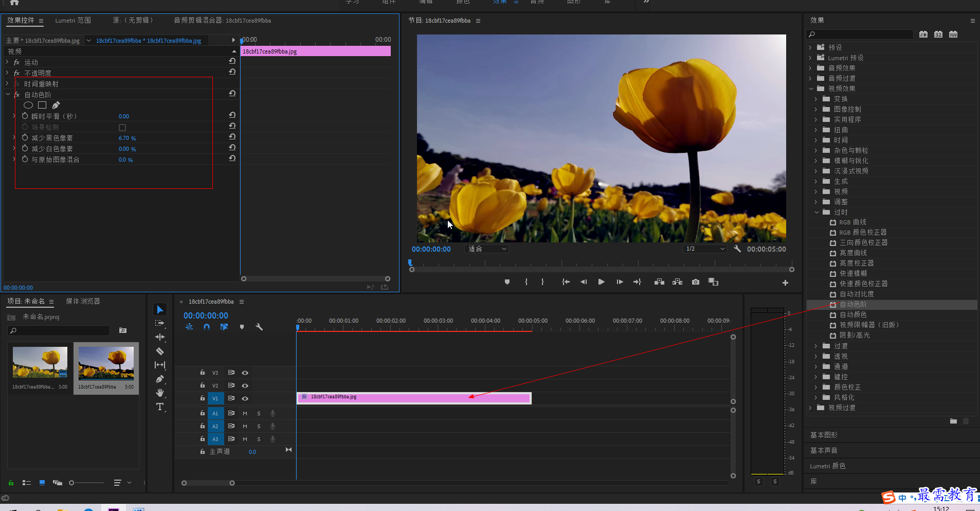The image size is (980, 511).
Task: Click the project panel search field
Action: click(59, 330)
